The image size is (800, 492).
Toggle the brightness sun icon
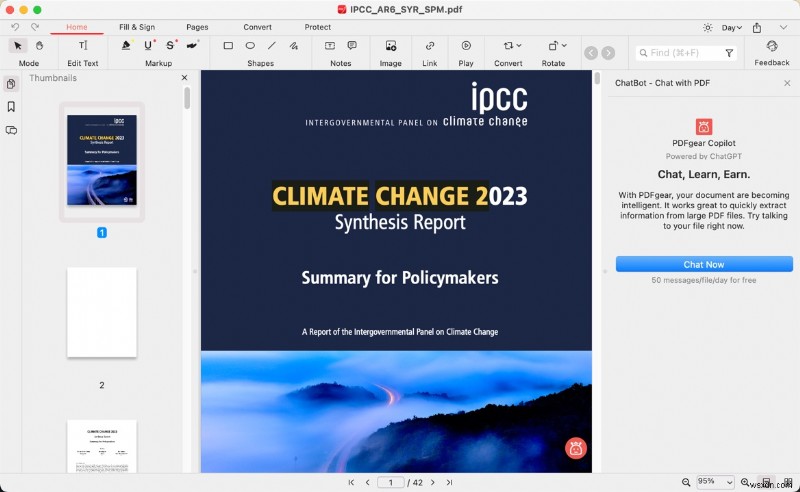(x=708, y=28)
